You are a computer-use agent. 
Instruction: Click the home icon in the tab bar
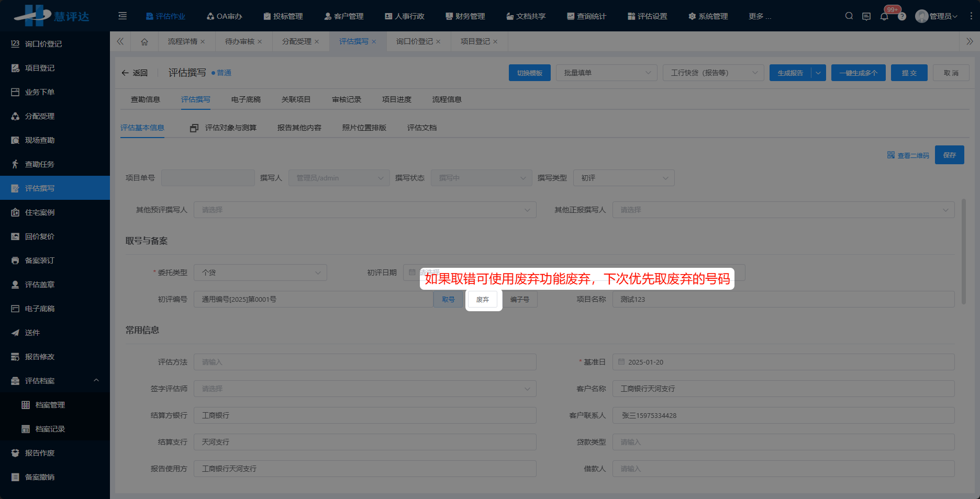tap(145, 41)
